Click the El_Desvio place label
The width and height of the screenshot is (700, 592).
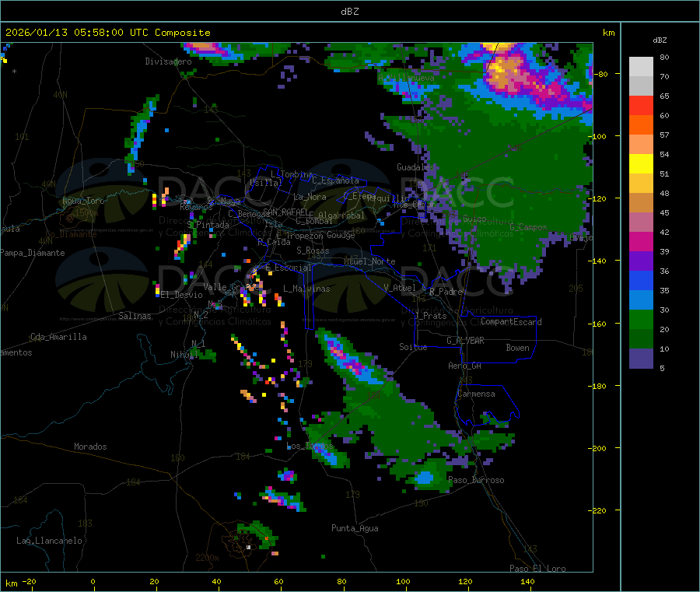click(182, 295)
